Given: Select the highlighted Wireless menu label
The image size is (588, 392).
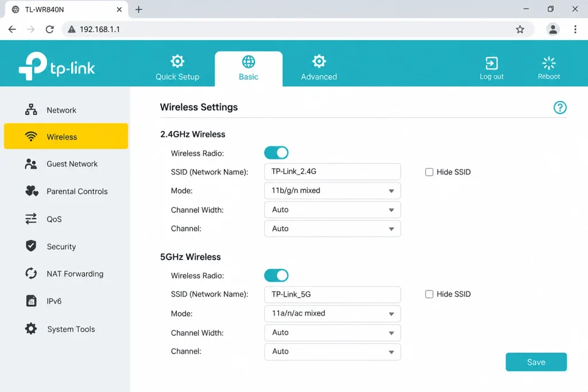Looking at the screenshot, I should coord(62,137).
